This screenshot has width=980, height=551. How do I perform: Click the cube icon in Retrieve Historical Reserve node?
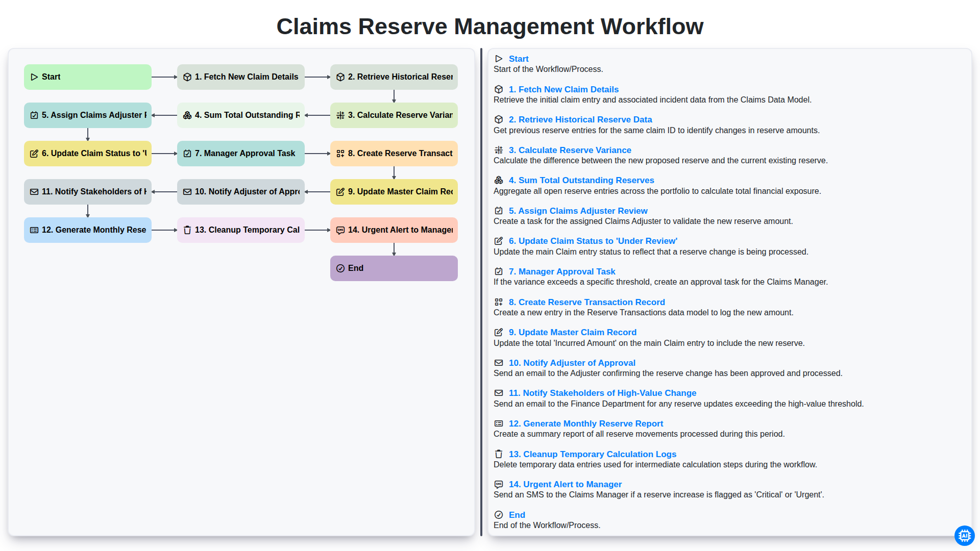[340, 77]
